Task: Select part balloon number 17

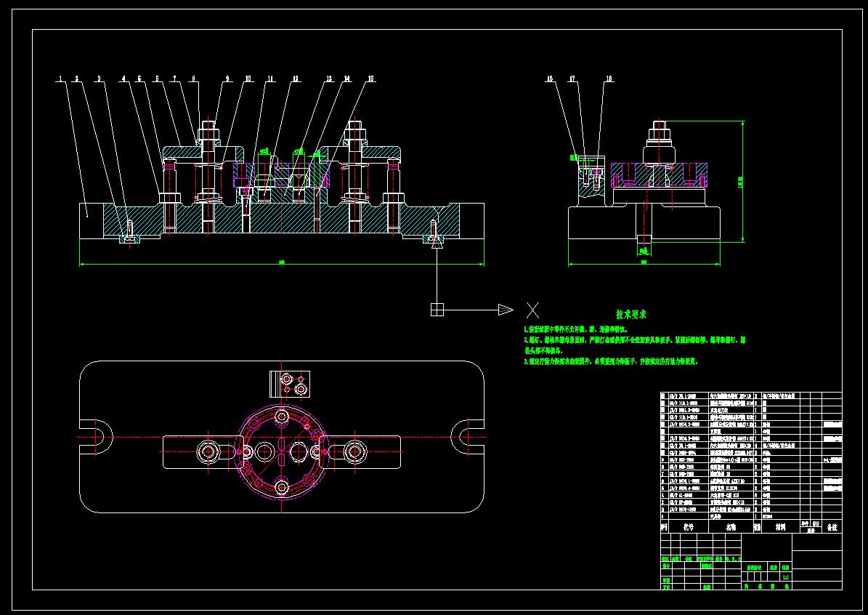Action: tap(572, 79)
